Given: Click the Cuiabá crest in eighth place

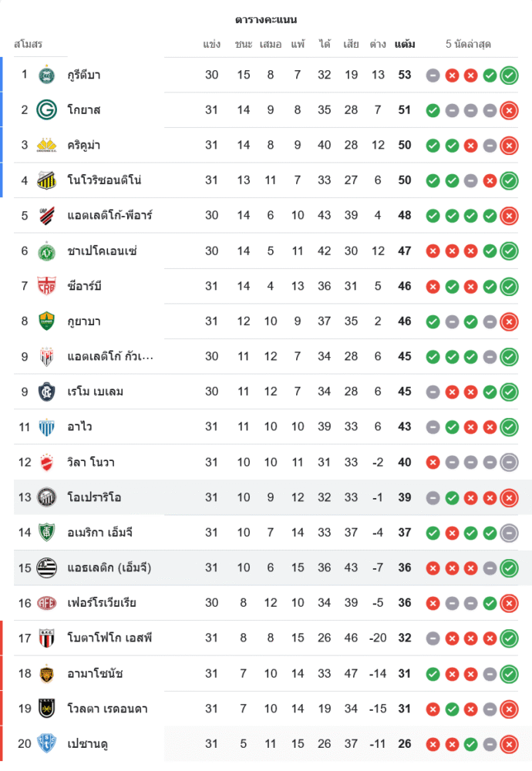Looking at the screenshot, I should point(47,322).
